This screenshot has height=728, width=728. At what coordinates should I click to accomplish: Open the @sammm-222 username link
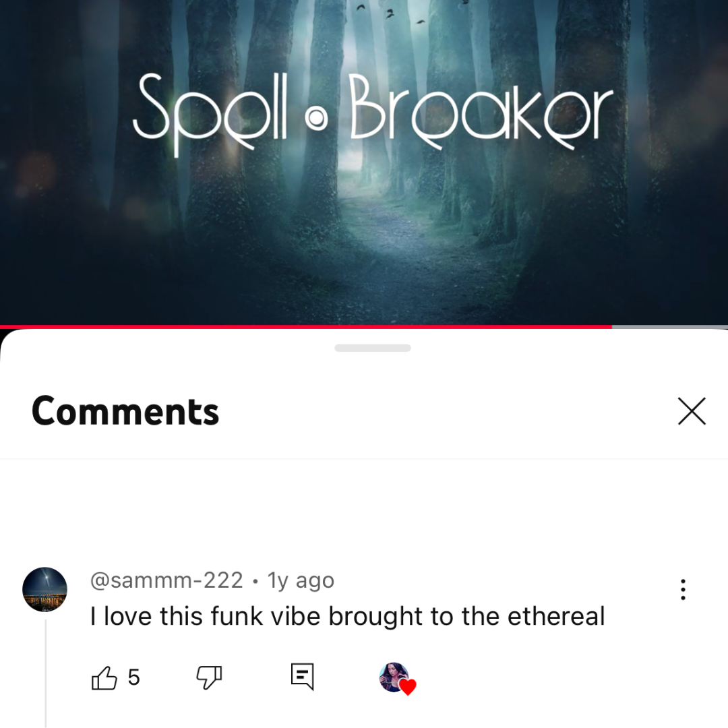point(166,580)
